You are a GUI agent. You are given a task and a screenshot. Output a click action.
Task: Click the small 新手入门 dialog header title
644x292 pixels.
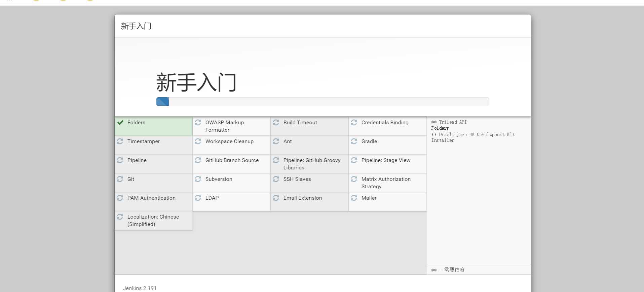click(x=136, y=26)
